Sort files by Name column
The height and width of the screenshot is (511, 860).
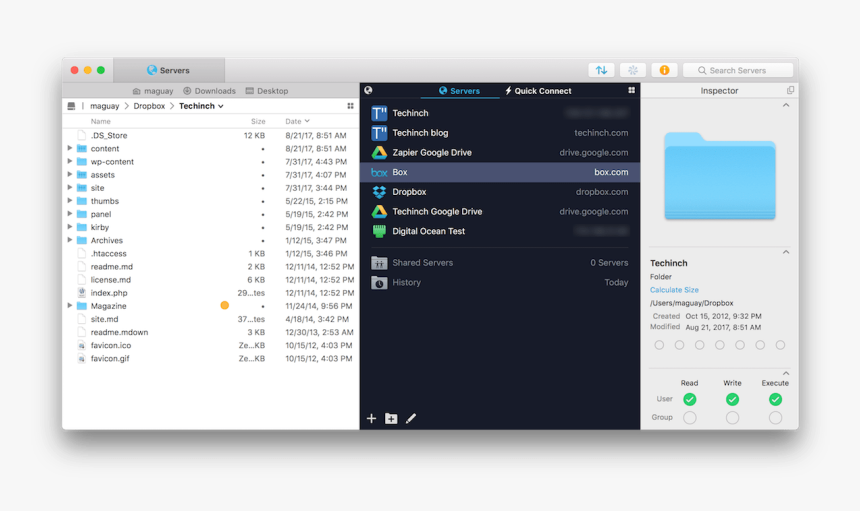[x=101, y=121]
